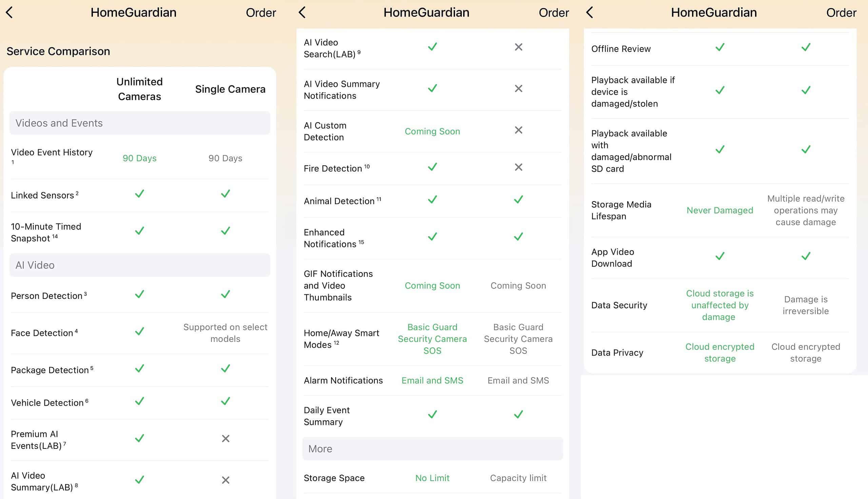Image resolution: width=868 pixels, height=499 pixels.
Task: Click the green checkmark in Face Detection row
Action: point(139,331)
